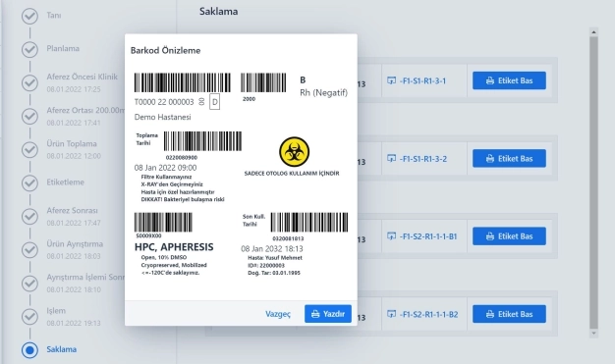Open the -F1-S1-R1-3-2 storage location icon
The height and width of the screenshot is (364, 615).
pos(391,158)
